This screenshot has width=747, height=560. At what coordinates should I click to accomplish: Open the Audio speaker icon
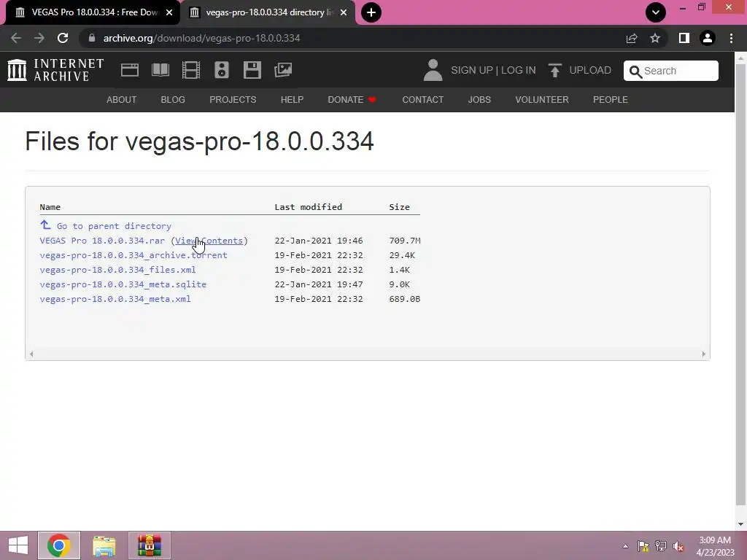(x=222, y=70)
